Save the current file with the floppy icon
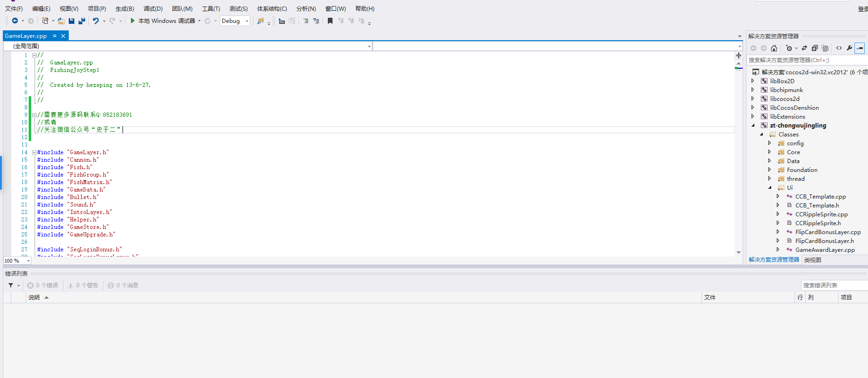This screenshot has height=378, width=868. [x=72, y=21]
